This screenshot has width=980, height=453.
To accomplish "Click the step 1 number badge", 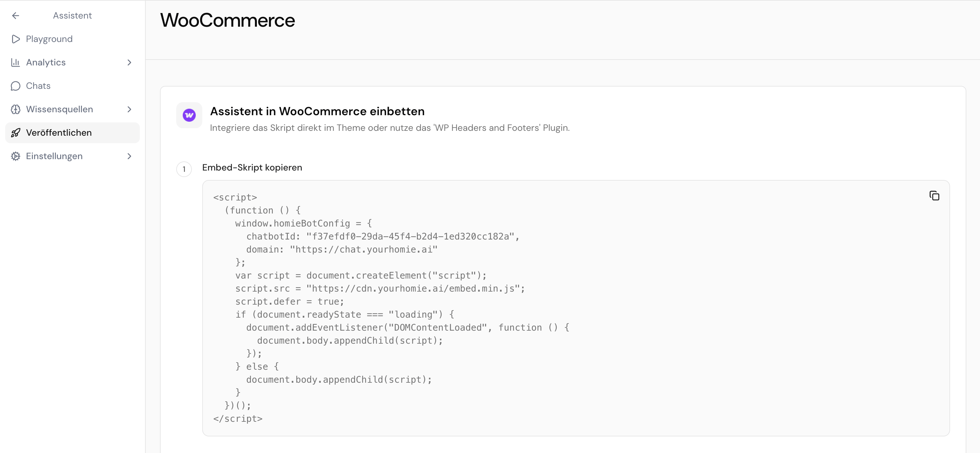I will tap(184, 169).
